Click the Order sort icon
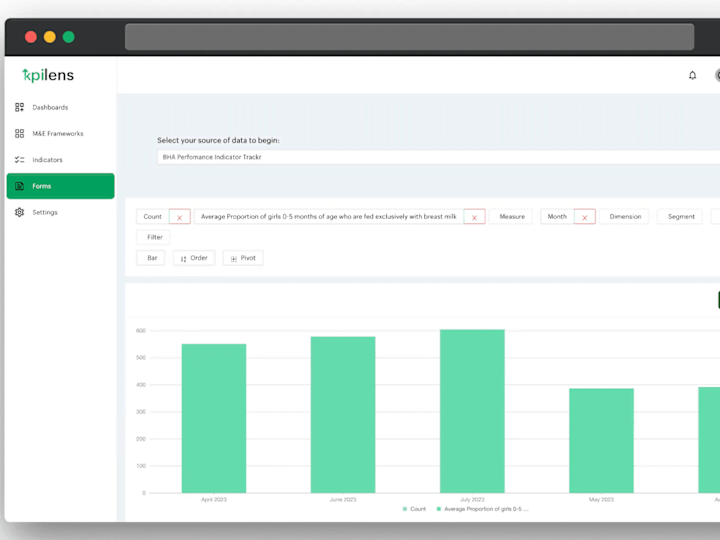Viewport: 720px width, 540px height. pyautogui.click(x=183, y=259)
